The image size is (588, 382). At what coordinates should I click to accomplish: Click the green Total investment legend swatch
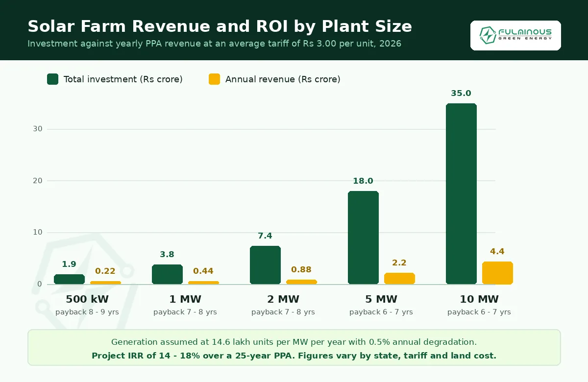[53, 79]
